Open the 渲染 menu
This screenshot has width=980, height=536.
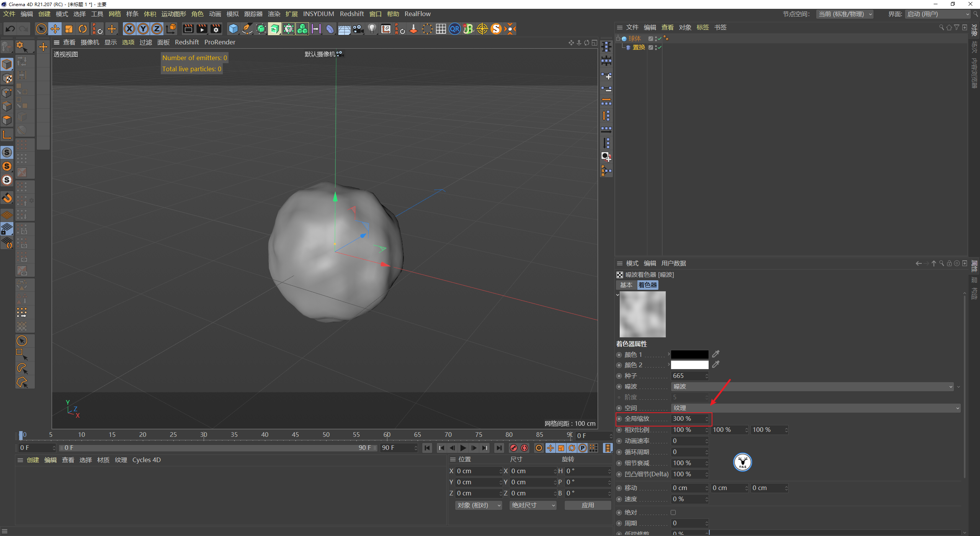pyautogui.click(x=274, y=14)
